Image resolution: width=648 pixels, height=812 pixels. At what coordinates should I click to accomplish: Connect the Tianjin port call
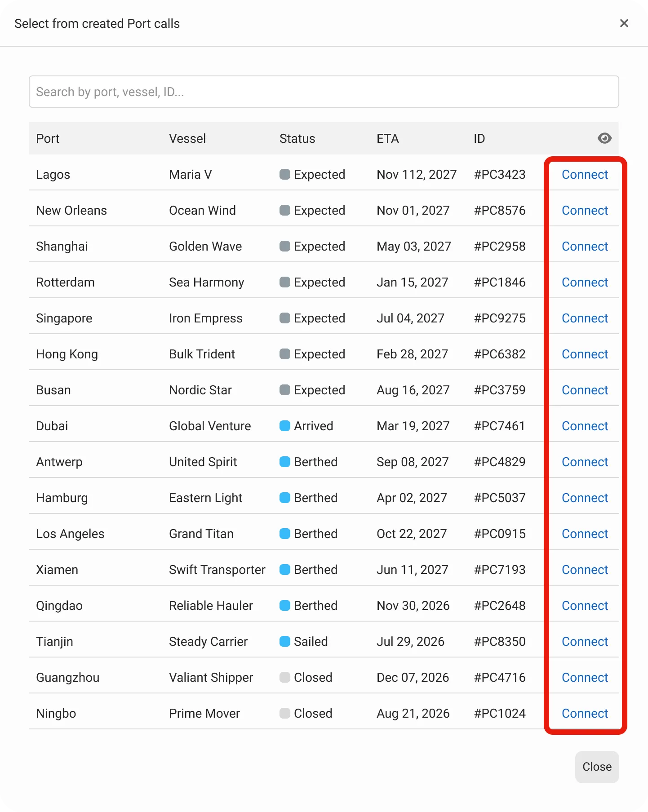click(585, 641)
